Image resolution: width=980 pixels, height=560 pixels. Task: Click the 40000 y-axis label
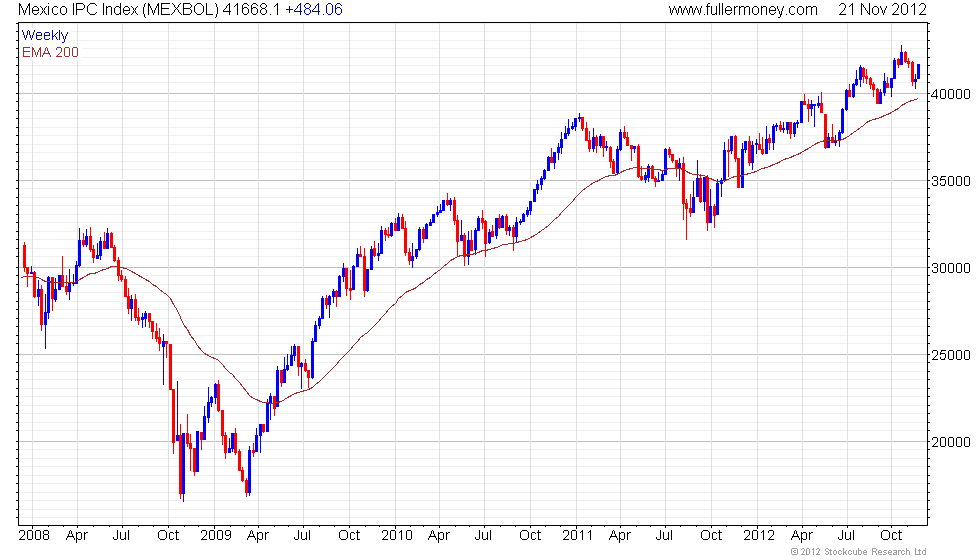click(x=951, y=94)
